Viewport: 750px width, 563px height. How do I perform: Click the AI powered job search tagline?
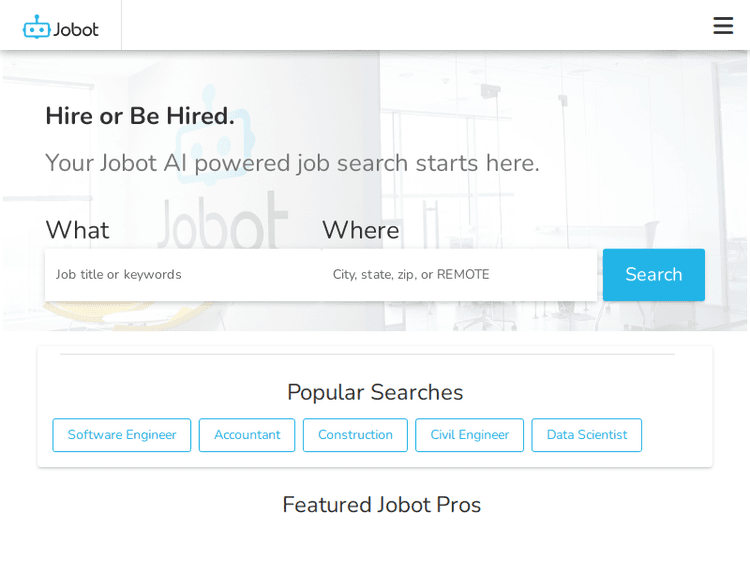click(x=292, y=163)
